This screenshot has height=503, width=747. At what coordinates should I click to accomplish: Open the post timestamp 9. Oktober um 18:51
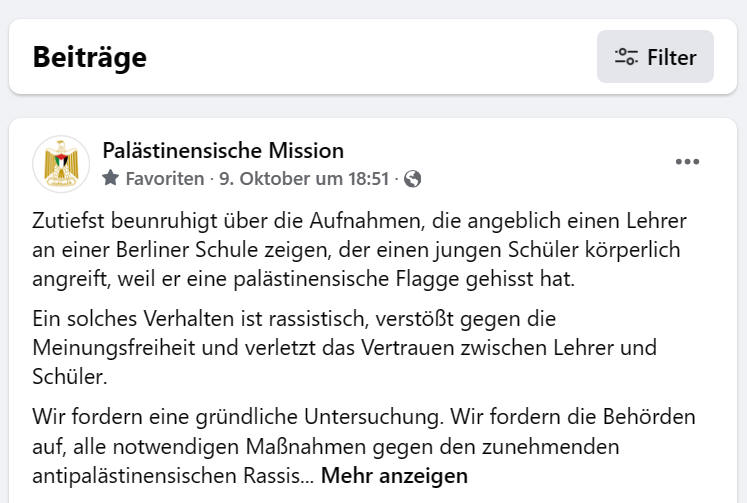coord(304,179)
